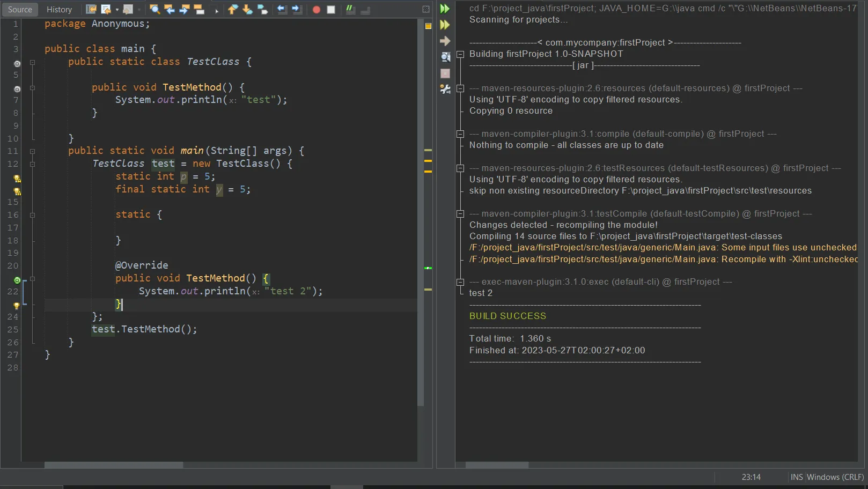This screenshot has width=868, height=489.
Task: Collapse the main method code fold
Action: 32,151
